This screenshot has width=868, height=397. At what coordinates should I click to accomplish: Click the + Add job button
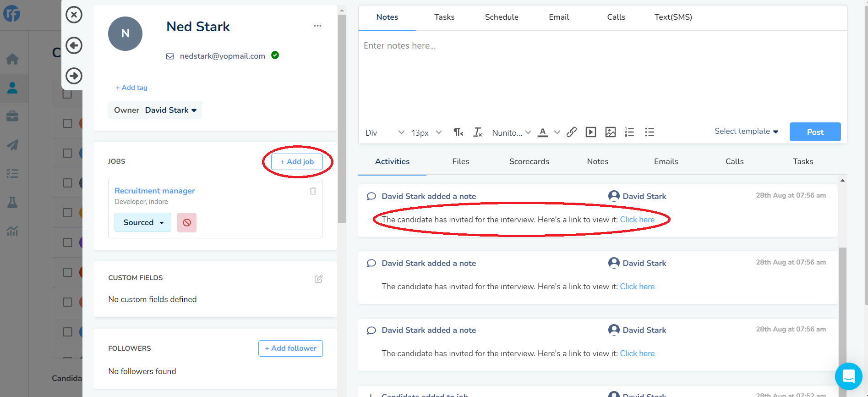click(297, 161)
